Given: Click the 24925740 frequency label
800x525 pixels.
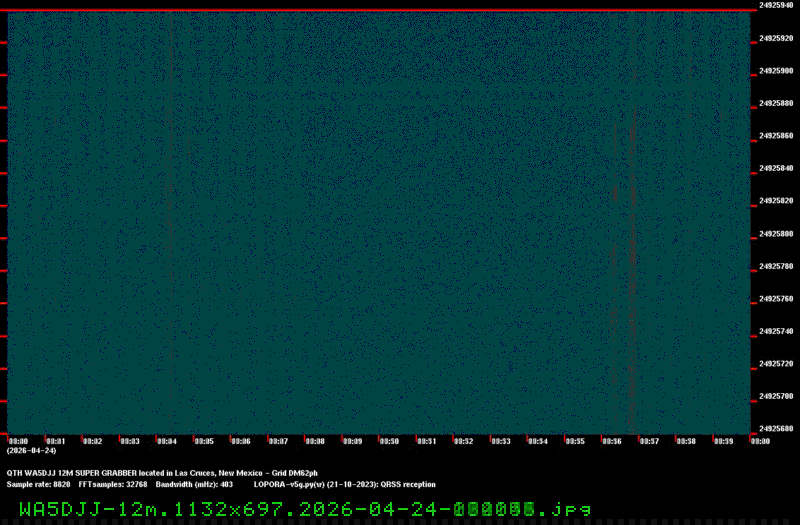Looking at the screenshot, I should (776, 331).
